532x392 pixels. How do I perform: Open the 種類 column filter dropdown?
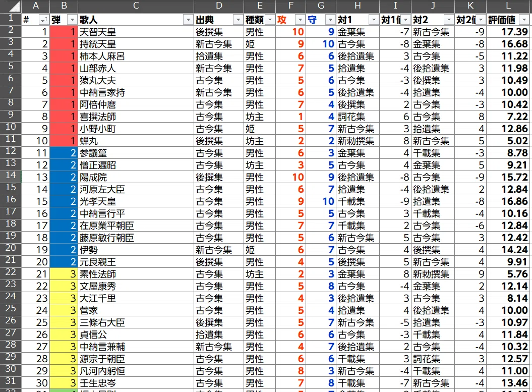click(x=270, y=20)
